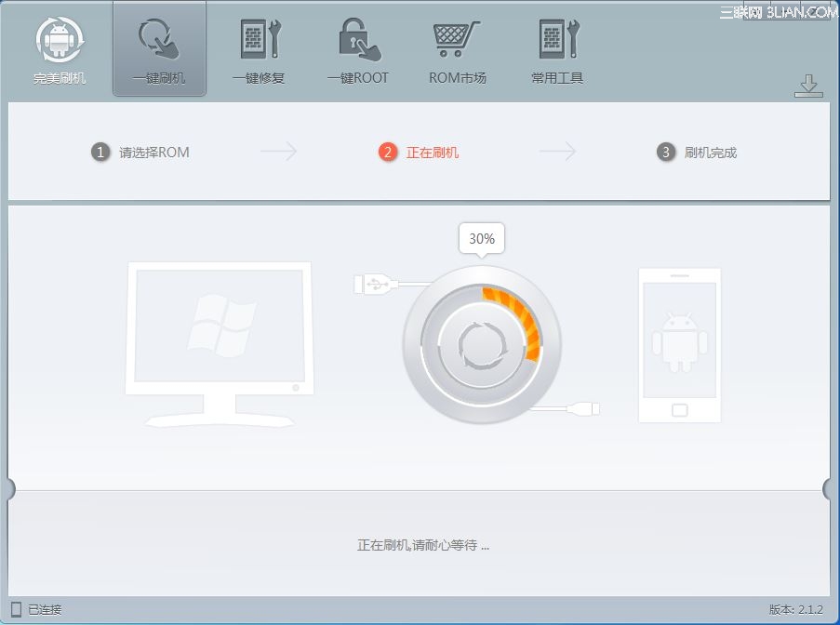This screenshot has width=840, height=625.
Task: Click step 2 正在刷机 label
Action: 432,153
